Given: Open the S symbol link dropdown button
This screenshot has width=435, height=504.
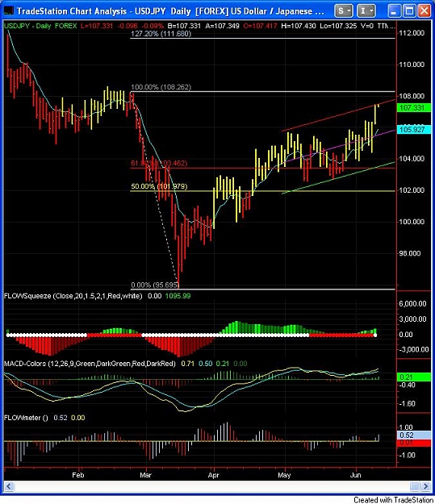Looking at the screenshot, I should (343, 11).
